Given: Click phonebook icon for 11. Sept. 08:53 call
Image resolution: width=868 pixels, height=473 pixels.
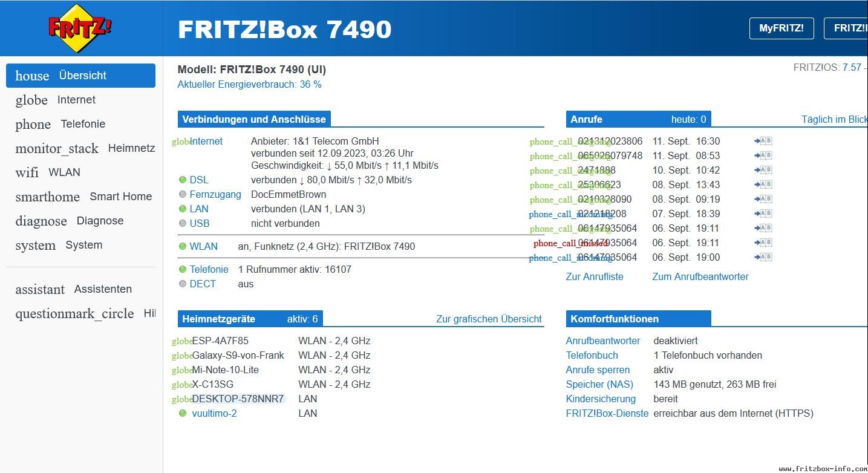Looking at the screenshot, I should [763, 155].
